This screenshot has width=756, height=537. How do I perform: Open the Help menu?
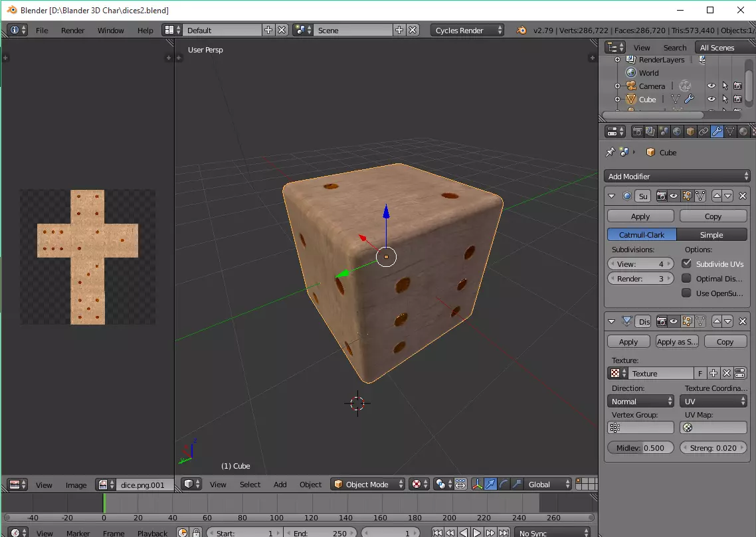(x=145, y=31)
